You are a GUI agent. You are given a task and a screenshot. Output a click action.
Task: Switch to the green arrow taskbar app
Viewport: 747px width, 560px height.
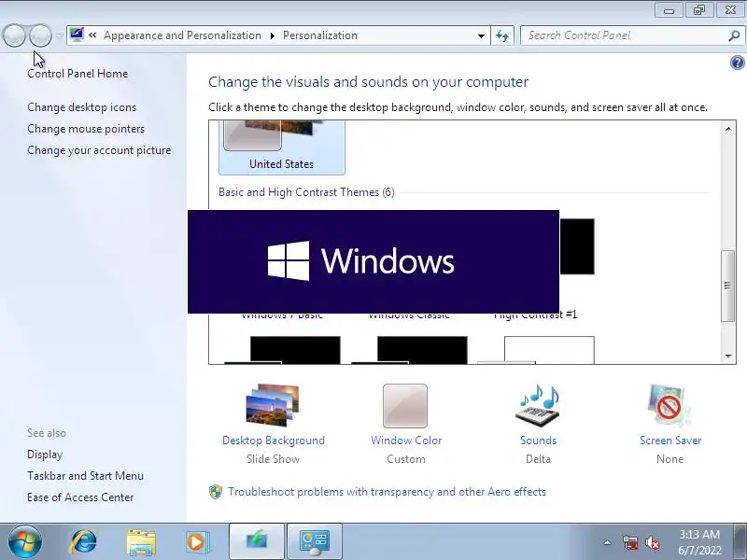pyautogui.click(x=256, y=541)
